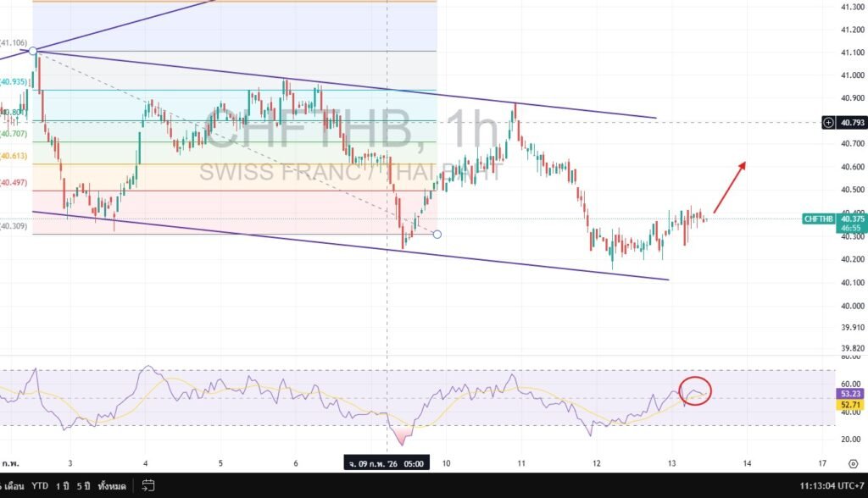Click the highlighted 09 ก.พ. '26 05:00 date label
Image resolution: width=868 pixels, height=498 pixels.
click(x=387, y=463)
